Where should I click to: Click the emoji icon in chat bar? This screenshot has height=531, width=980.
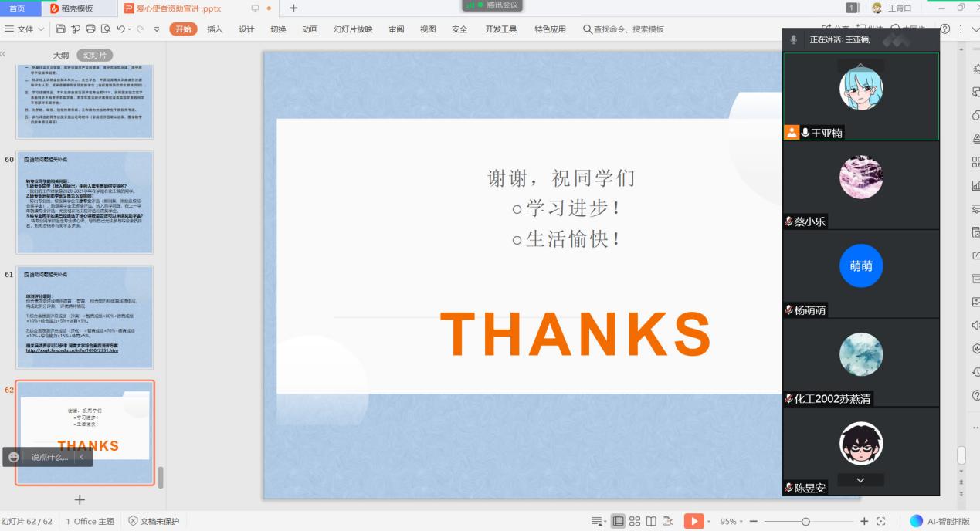point(14,457)
